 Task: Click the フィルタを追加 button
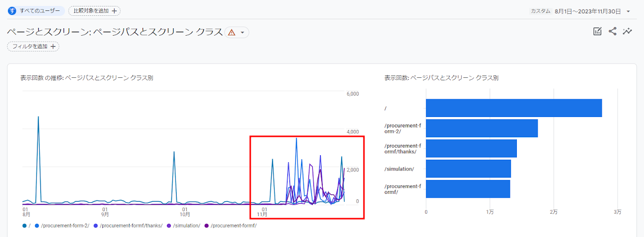(x=33, y=47)
